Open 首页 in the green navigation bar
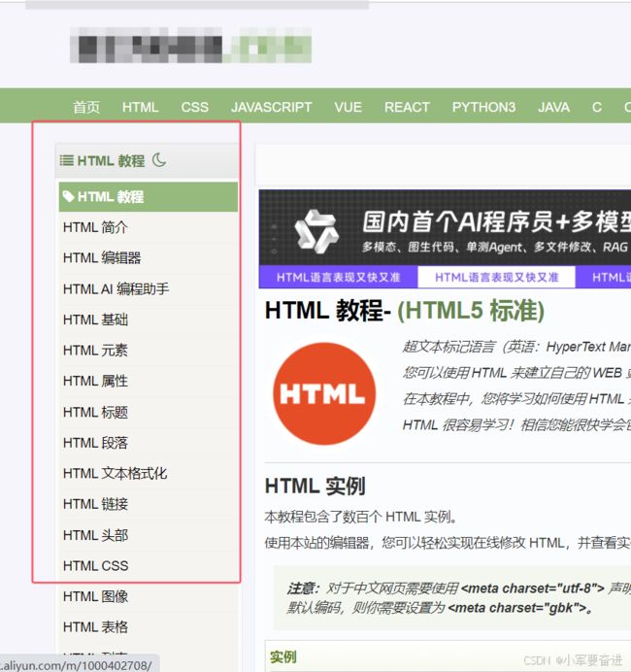Screen dimensions: 631x672 click(86, 107)
